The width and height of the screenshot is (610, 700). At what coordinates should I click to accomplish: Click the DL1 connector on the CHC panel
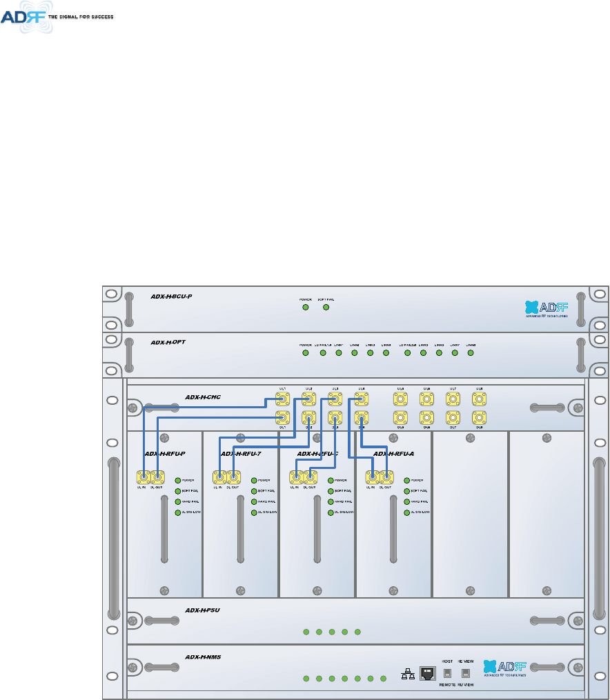point(283,418)
